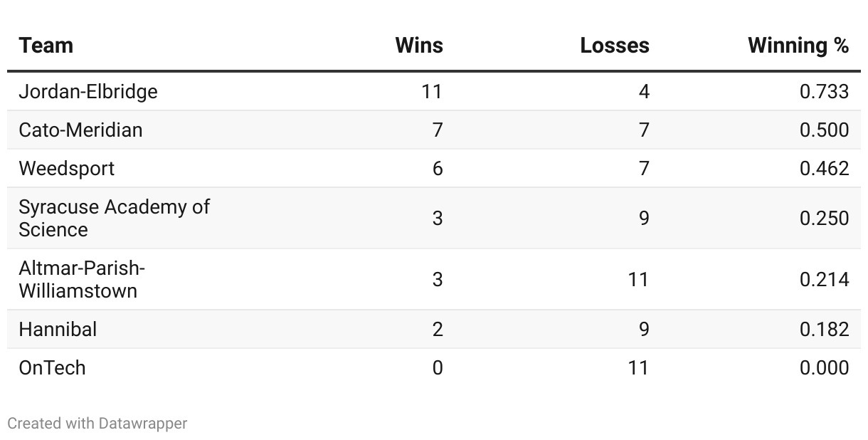
Task: Click the Team column header
Action: (46, 46)
